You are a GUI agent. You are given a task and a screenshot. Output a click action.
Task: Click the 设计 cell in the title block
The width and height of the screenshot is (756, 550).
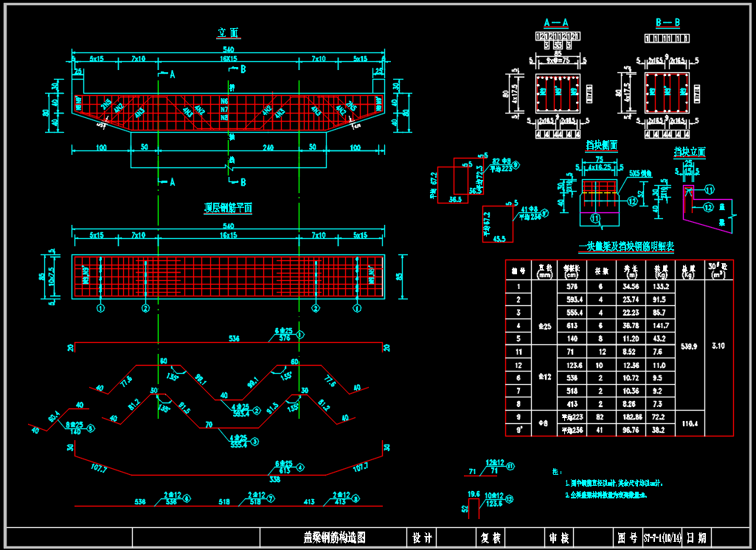[x=423, y=537]
